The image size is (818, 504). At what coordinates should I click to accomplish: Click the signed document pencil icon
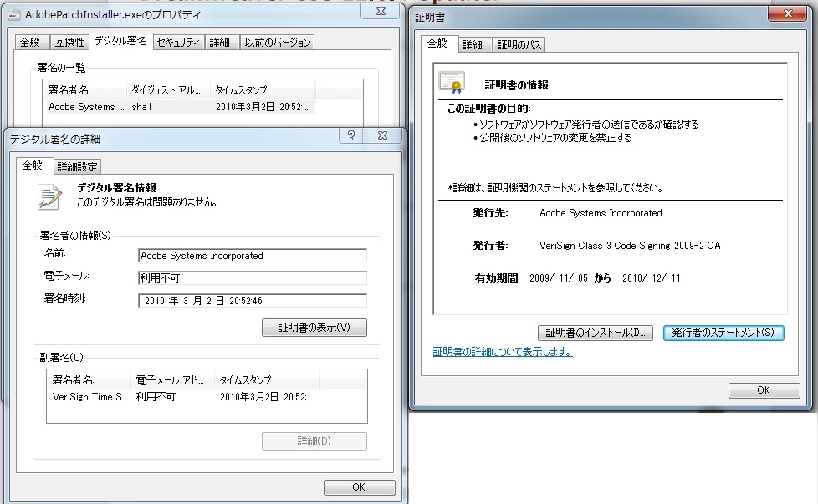tap(50, 197)
